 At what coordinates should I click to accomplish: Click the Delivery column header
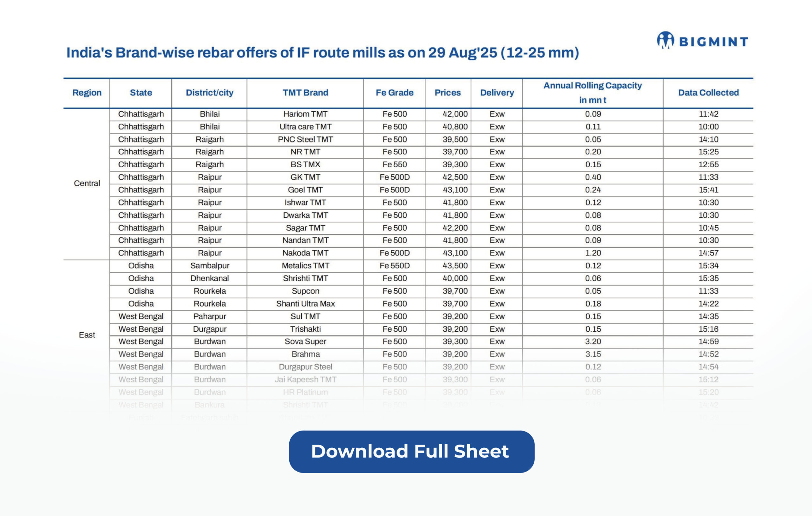497,93
